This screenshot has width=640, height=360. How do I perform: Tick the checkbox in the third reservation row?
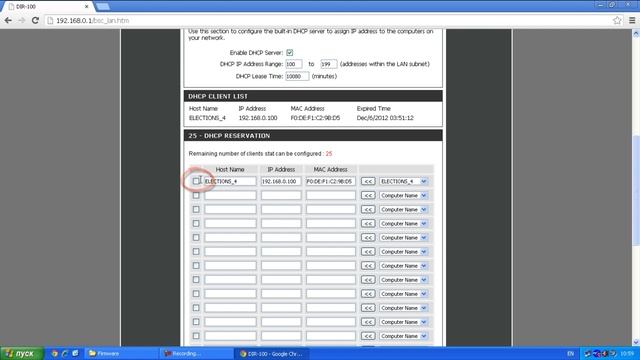196,209
